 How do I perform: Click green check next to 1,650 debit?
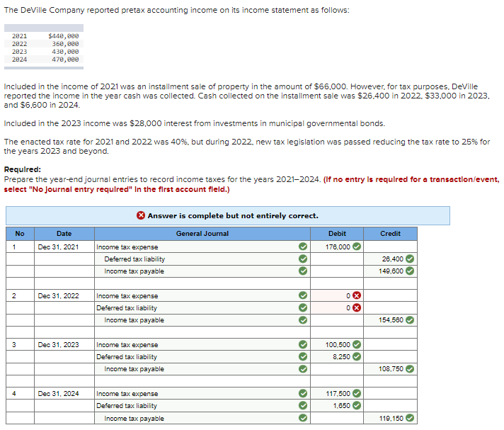(357, 405)
